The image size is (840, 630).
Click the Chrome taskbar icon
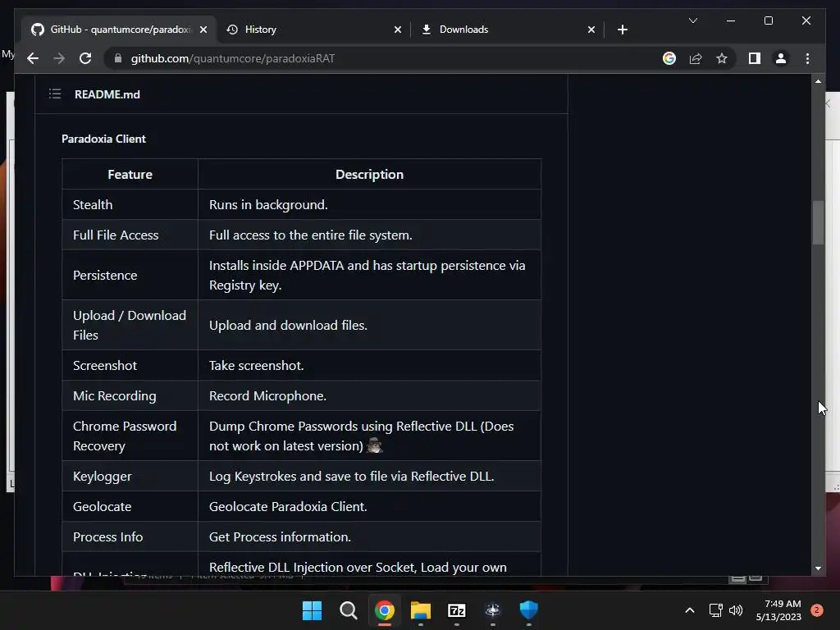[x=384, y=610]
